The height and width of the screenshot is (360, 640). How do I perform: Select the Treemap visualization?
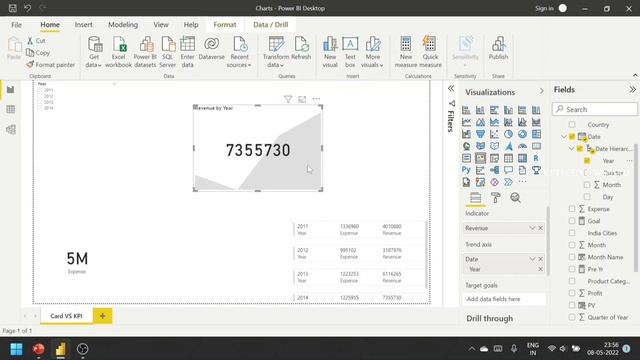tap(536, 134)
